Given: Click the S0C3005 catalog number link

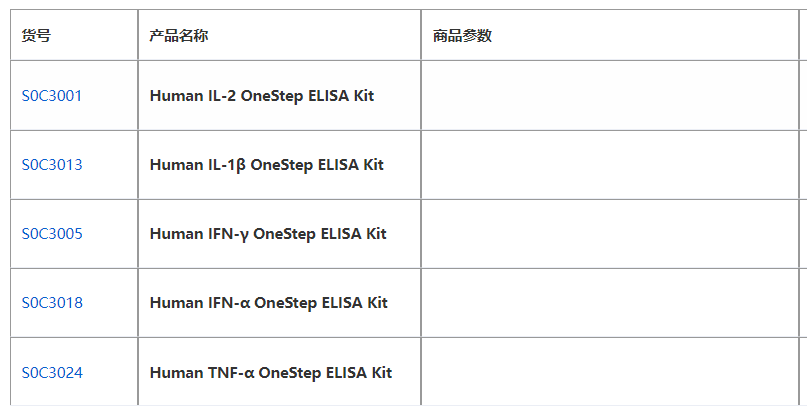Looking at the screenshot, I should 52,234.
